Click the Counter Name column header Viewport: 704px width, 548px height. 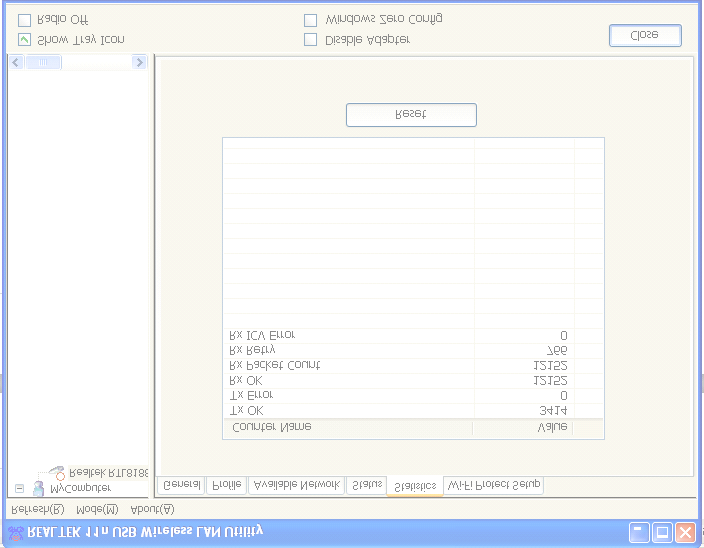coord(348,427)
